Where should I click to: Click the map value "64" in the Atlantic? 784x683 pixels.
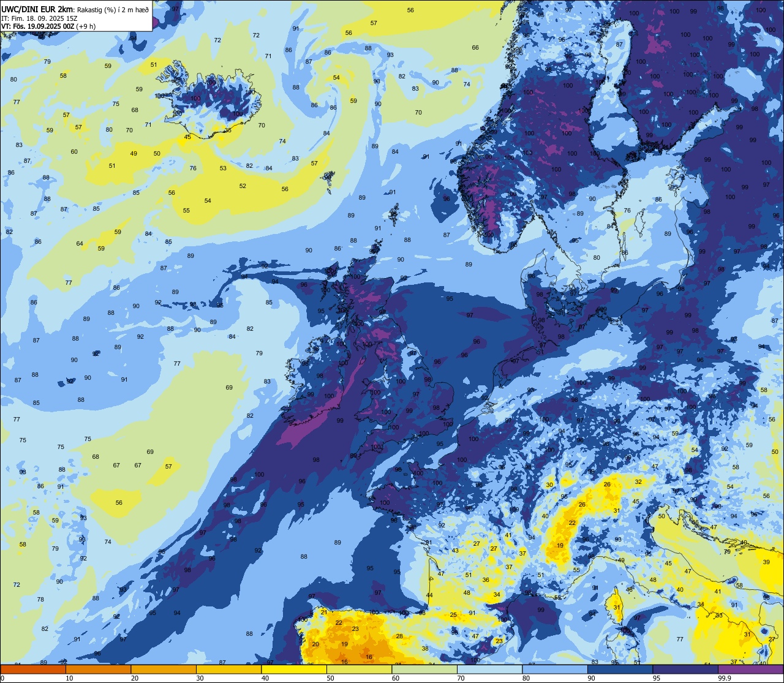pyautogui.click(x=80, y=244)
